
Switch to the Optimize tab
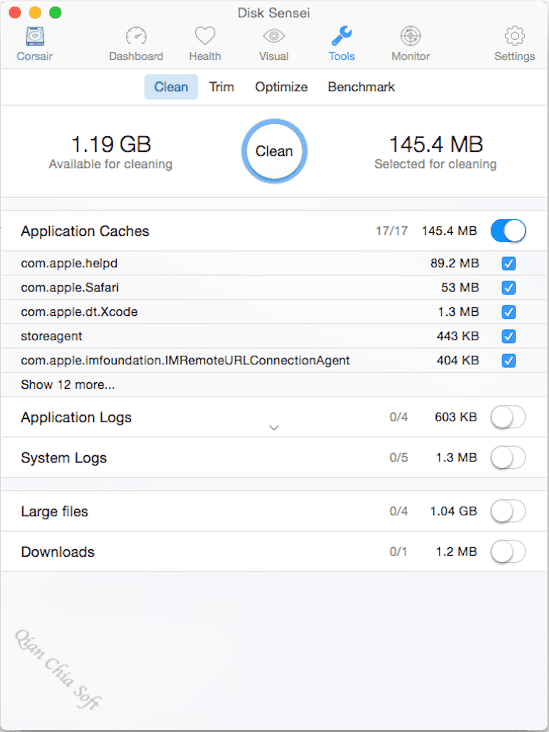[281, 87]
